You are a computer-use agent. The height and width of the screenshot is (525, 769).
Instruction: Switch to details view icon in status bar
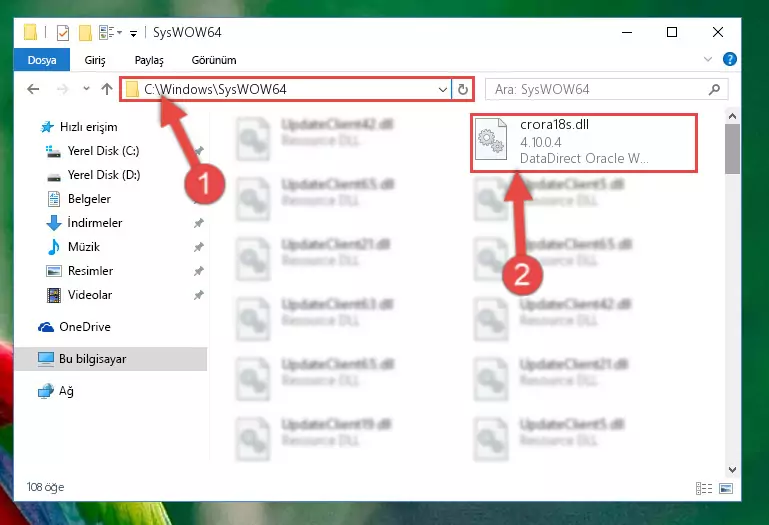click(704, 488)
